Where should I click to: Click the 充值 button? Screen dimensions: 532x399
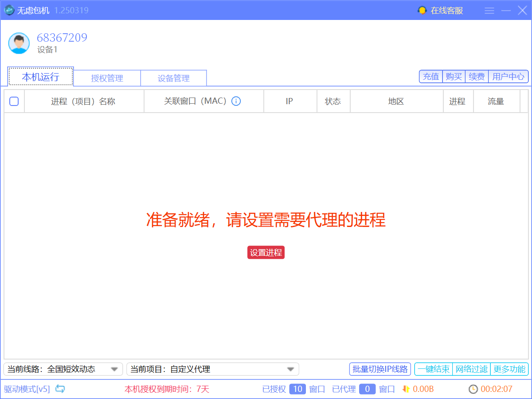(431, 77)
